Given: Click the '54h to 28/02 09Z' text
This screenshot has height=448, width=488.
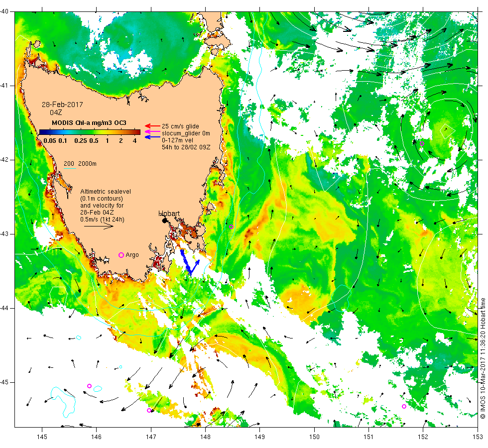Looking at the screenshot, I should tap(186, 147).
